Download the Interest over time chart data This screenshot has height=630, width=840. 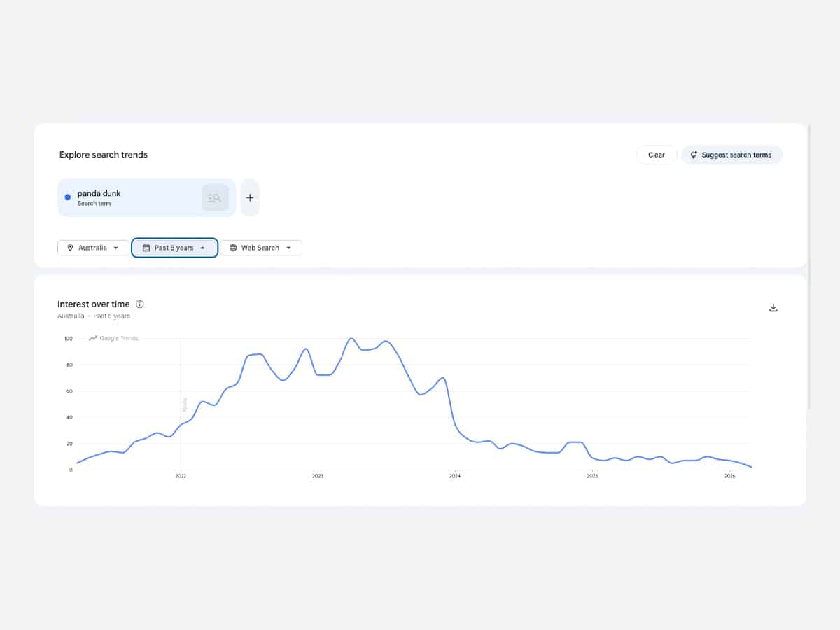(773, 308)
